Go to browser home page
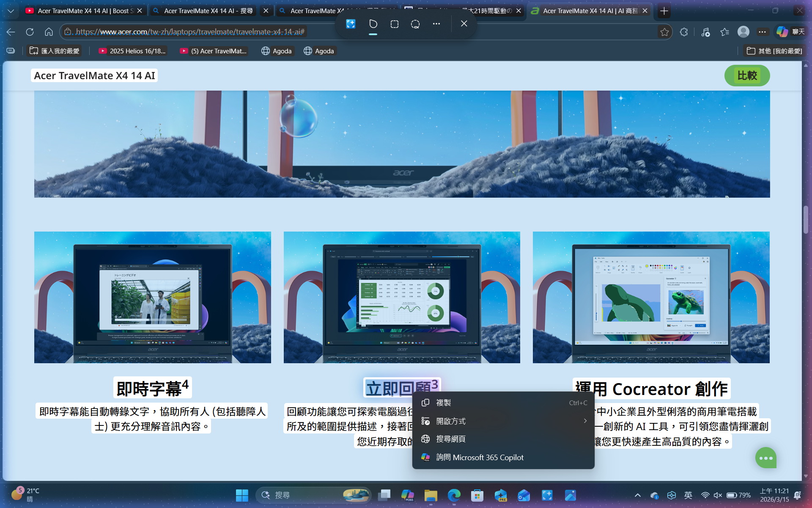The width and height of the screenshot is (812, 508). point(49,32)
